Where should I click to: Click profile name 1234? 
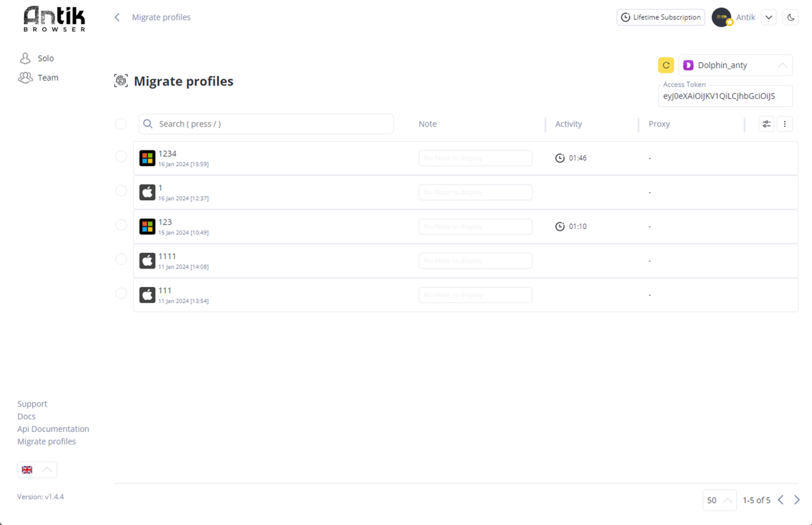point(168,154)
